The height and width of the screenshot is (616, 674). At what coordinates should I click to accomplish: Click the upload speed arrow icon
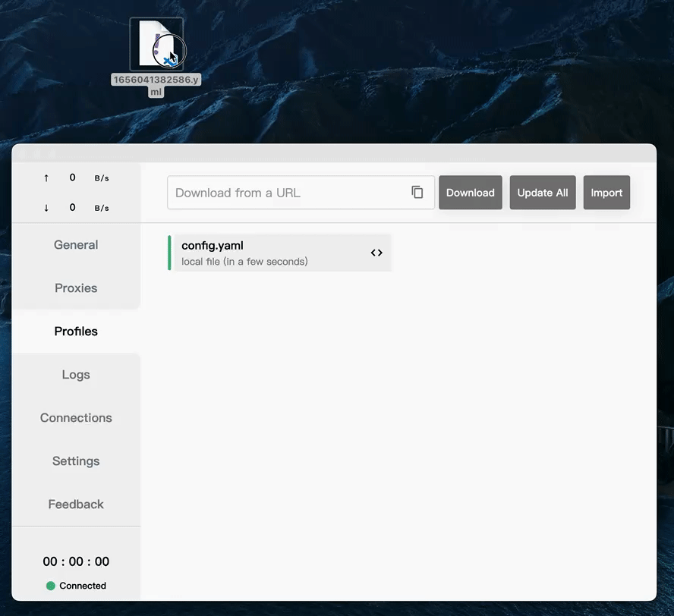46,178
